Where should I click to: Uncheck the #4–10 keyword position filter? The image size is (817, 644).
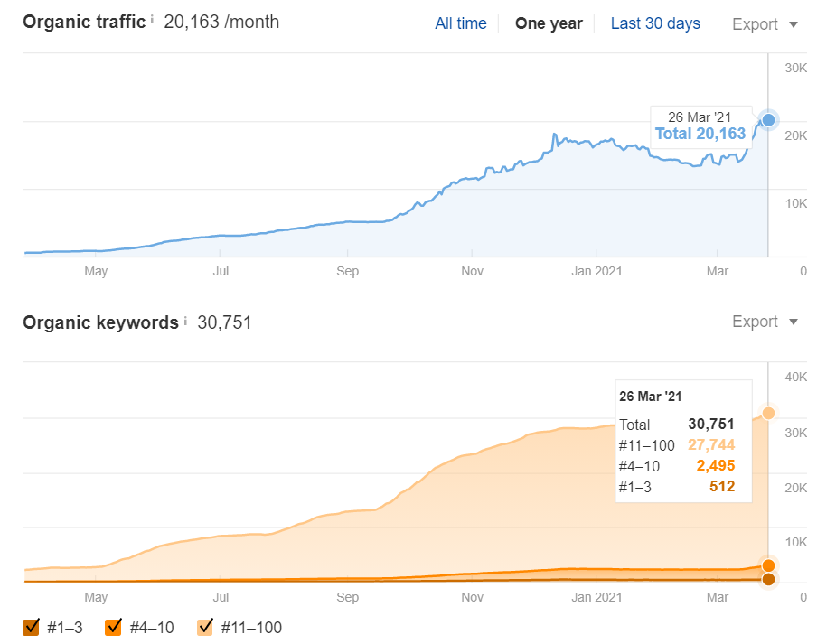click(x=113, y=626)
